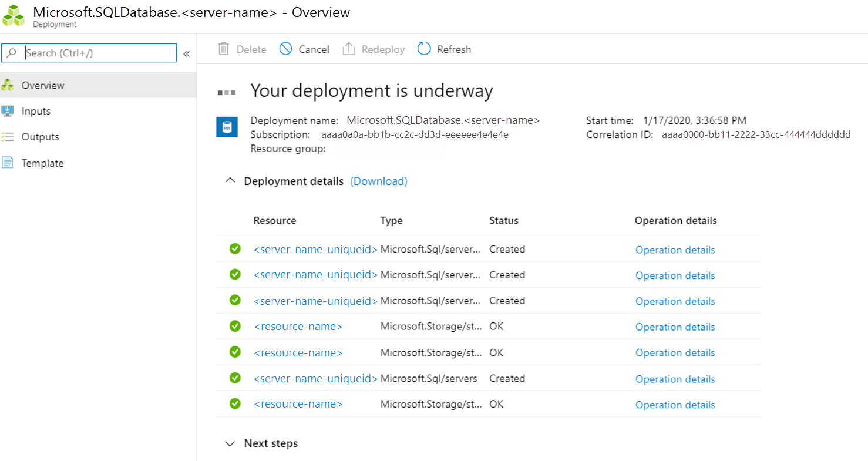Click the magnifier icon in the search box
Viewport: 868px width, 461px height.
coord(12,53)
